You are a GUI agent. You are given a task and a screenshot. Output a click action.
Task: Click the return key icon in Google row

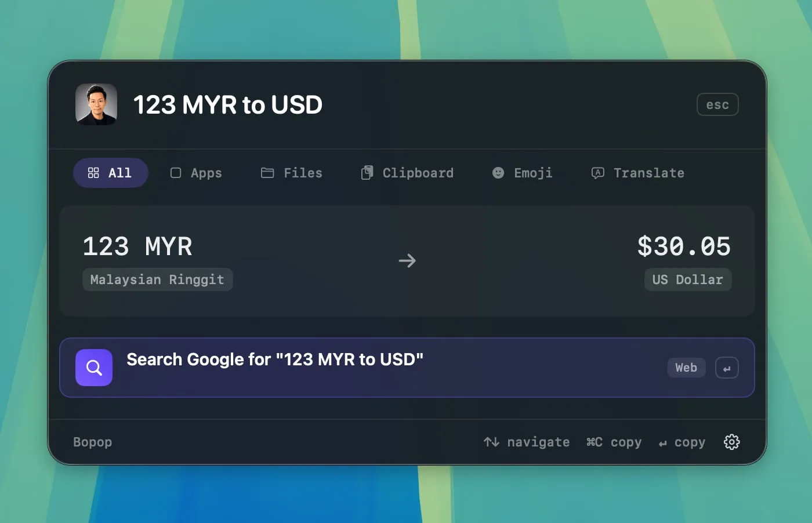click(x=727, y=368)
